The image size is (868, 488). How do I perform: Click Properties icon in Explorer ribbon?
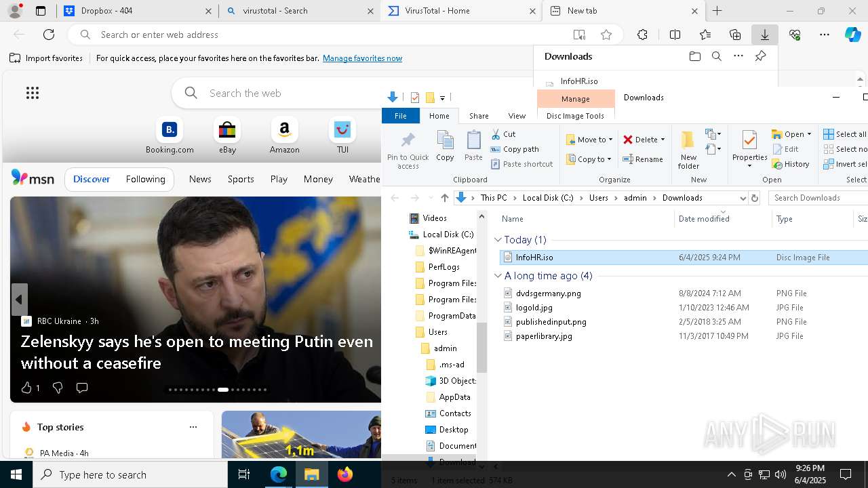coord(749,150)
